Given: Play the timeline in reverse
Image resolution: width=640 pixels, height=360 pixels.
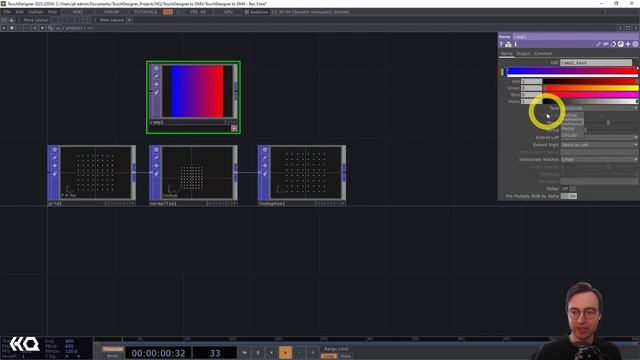Looking at the screenshot, I should click(271, 353).
